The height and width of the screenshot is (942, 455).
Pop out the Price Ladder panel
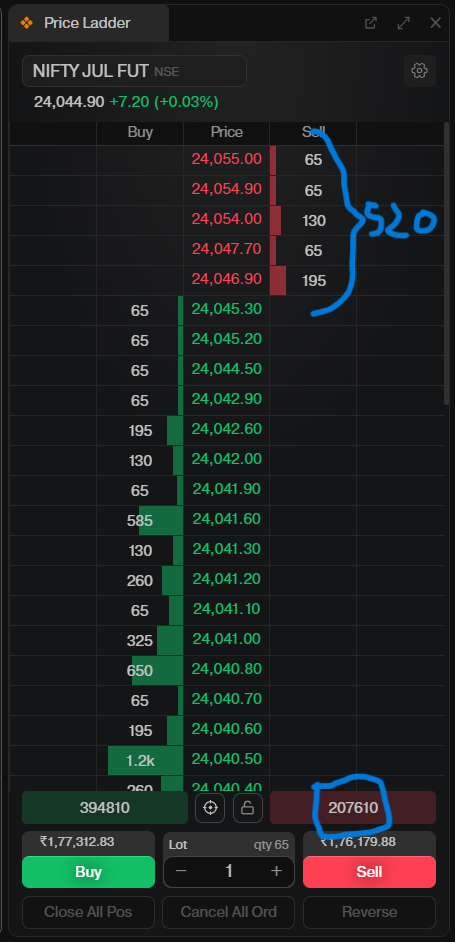coord(371,23)
